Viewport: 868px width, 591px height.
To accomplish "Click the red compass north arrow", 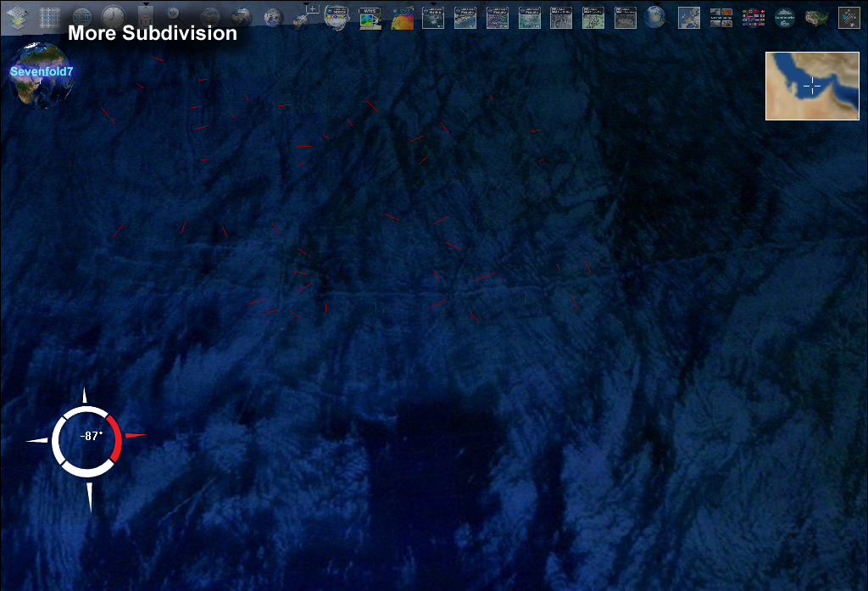I will [x=136, y=435].
